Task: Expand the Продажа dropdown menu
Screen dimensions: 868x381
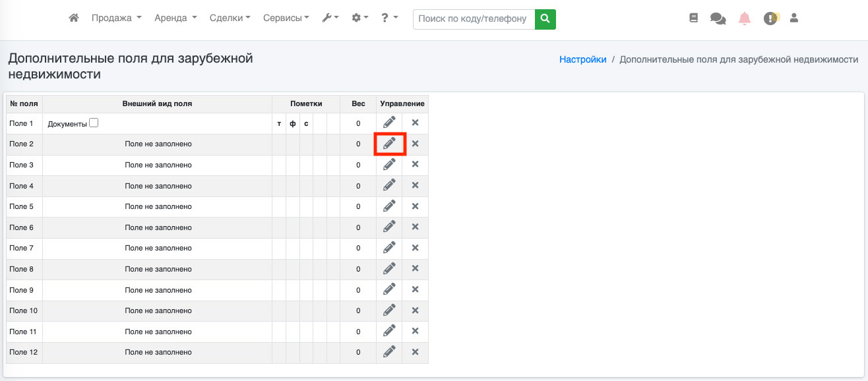Action: click(116, 18)
